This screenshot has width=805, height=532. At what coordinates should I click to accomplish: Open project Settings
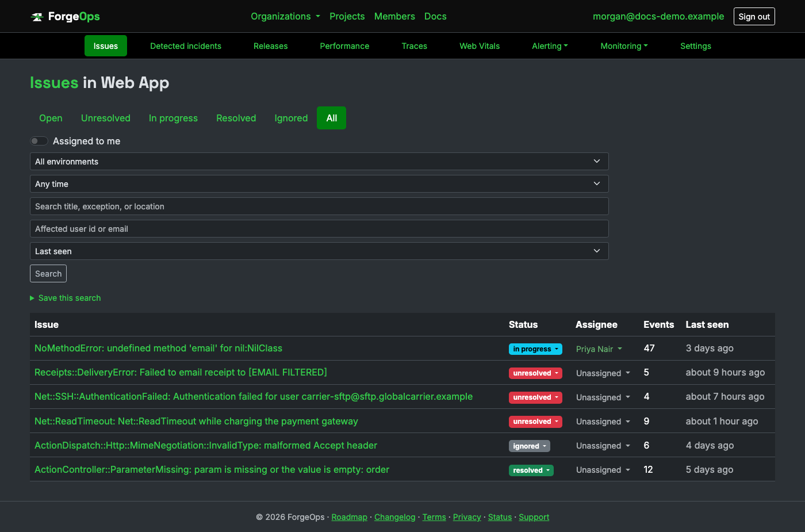696,46
